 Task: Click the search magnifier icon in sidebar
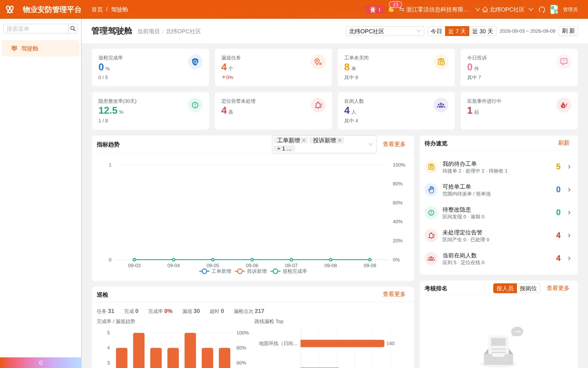[x=73, y=29]
